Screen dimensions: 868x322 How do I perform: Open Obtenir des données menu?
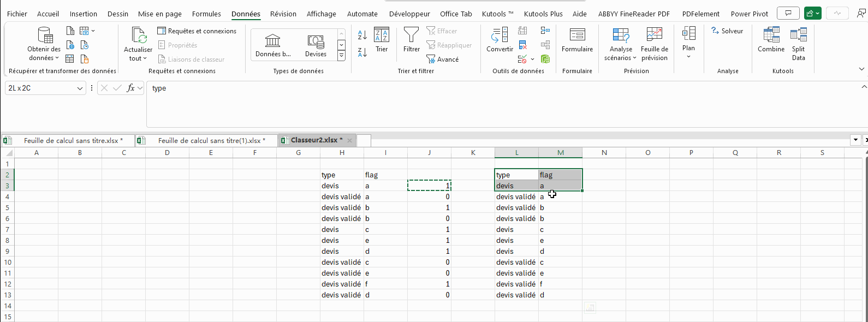click(x=44, y=44)
